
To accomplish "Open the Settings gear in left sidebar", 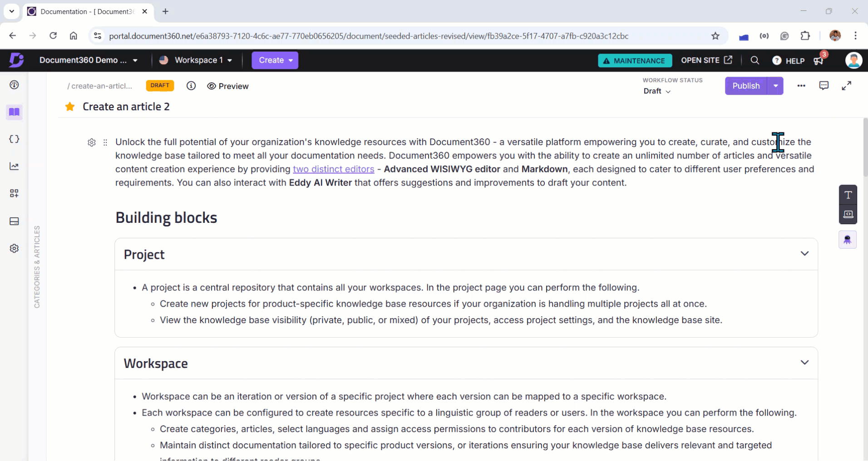I will click(14, 248).
